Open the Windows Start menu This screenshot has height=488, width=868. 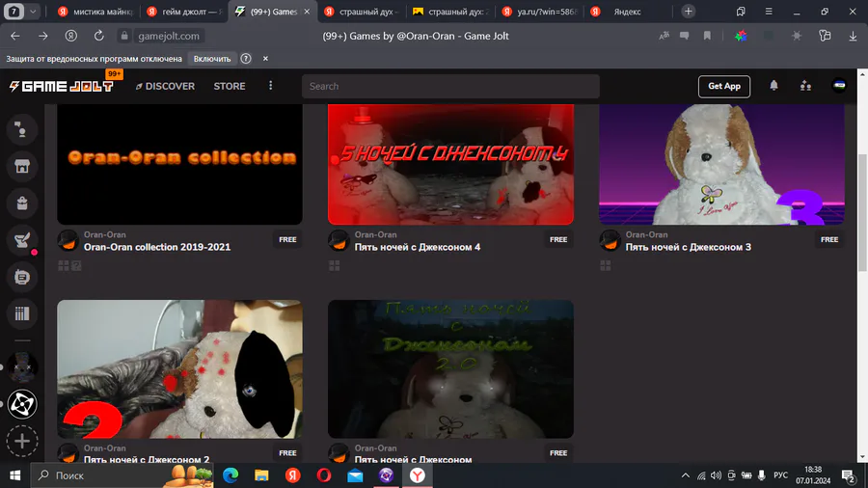click(x=14, y=475)
